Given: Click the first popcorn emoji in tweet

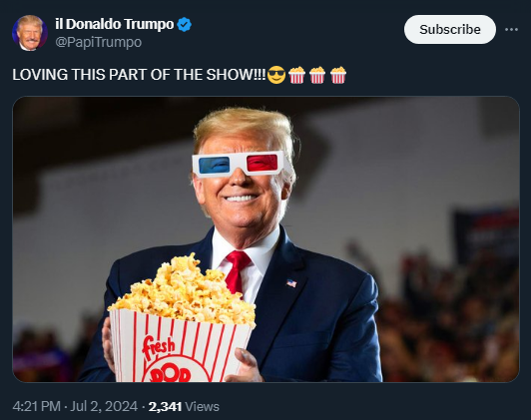Looking at the screenshot, I should coord(297,75).
